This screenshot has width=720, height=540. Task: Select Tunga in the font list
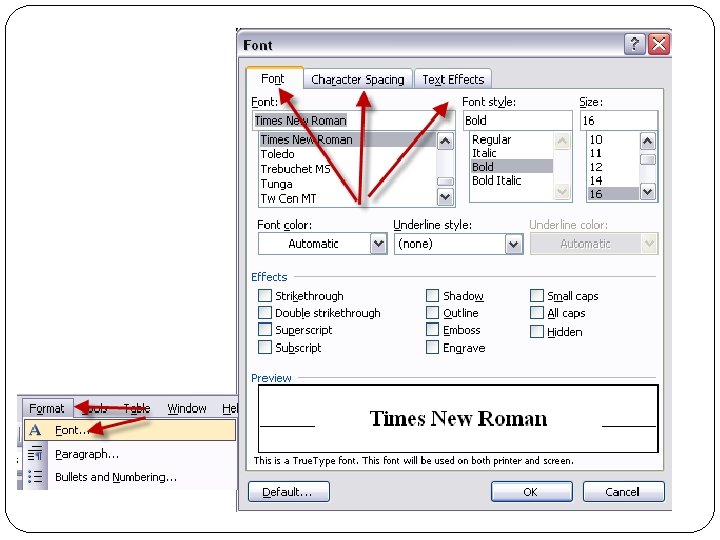pyautogui.click(x=276, y=184)
